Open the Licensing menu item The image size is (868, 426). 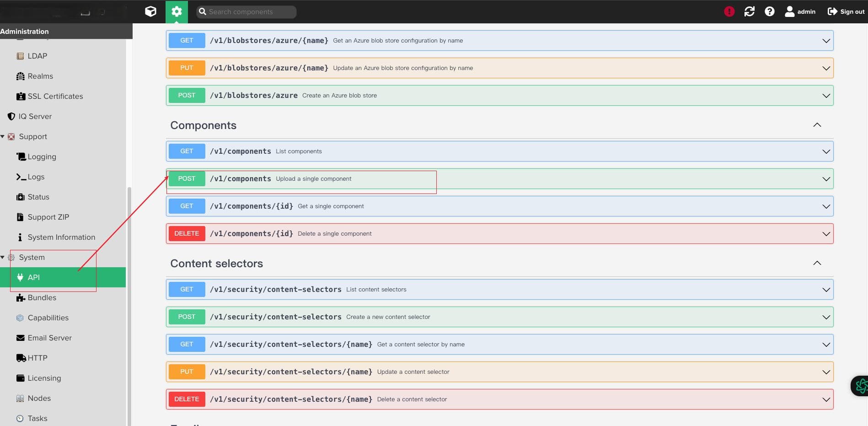pyautogui.click(x=63, y=378)
